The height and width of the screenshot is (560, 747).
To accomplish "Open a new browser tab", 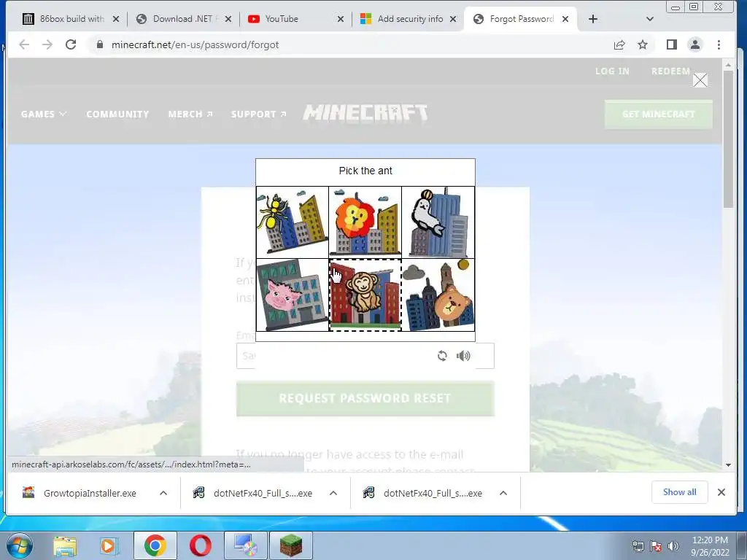I will (x=592, y=19).
